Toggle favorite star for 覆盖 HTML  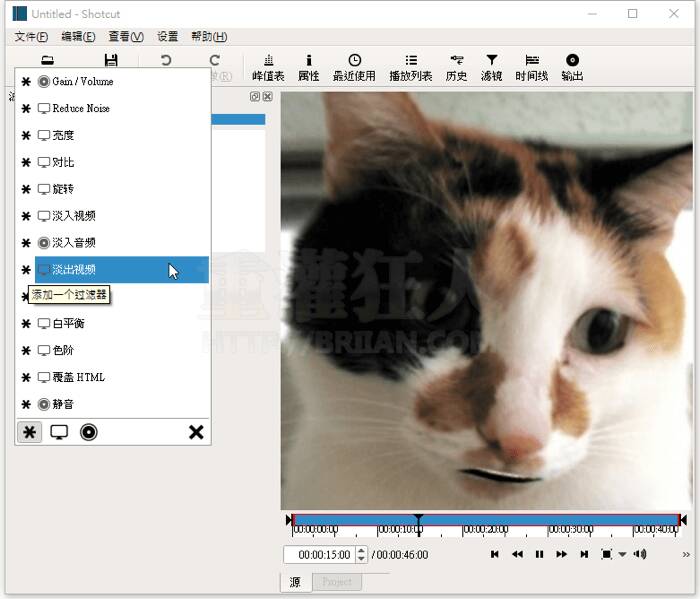coord(26,377)
